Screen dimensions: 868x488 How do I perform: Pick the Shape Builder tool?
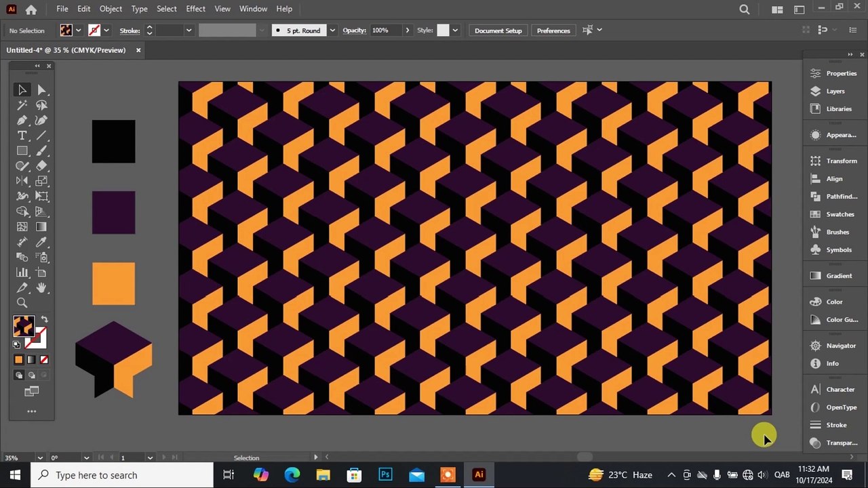22,211
